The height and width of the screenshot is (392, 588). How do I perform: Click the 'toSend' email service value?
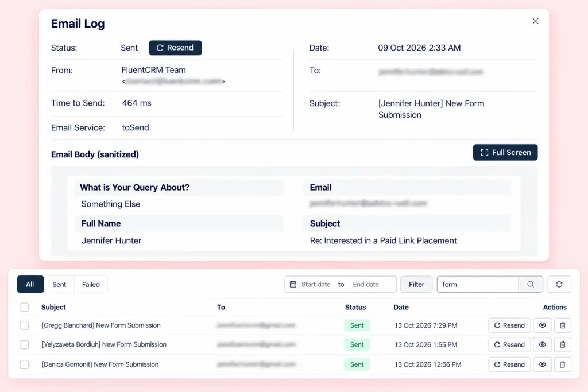(x=136, y=127)
